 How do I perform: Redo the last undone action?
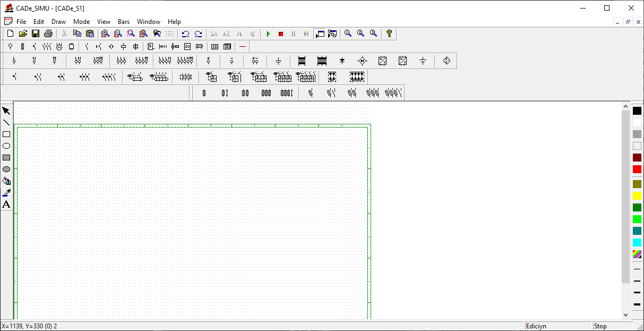(198, 33)
